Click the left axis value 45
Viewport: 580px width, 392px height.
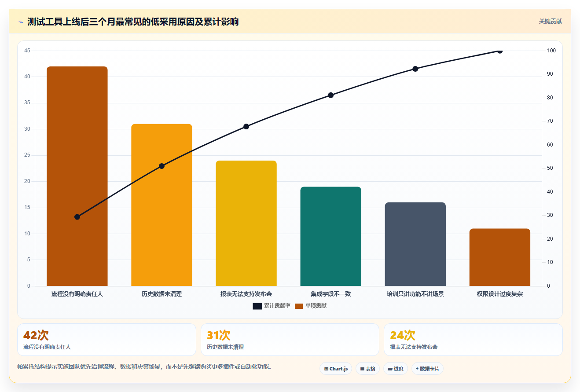click(27, 51)
